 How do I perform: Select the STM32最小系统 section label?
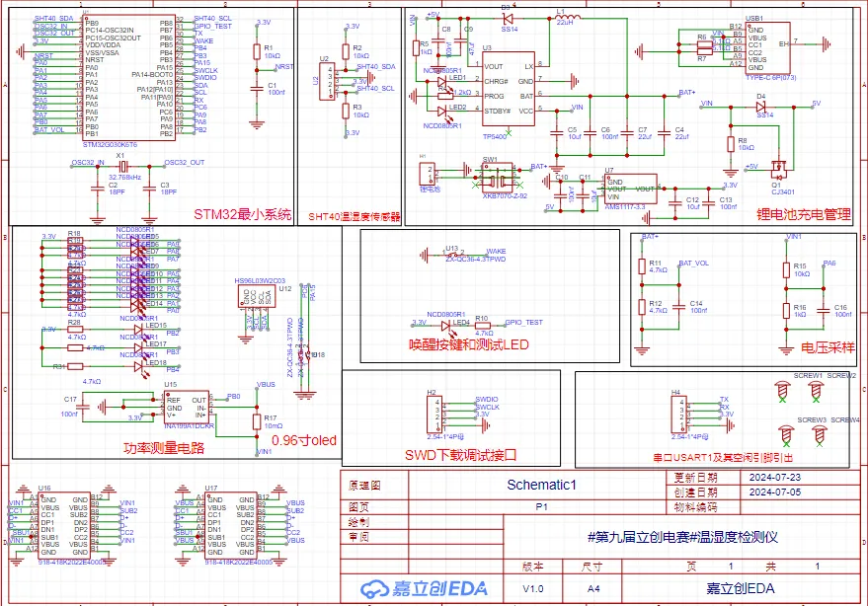click(243, 214)
